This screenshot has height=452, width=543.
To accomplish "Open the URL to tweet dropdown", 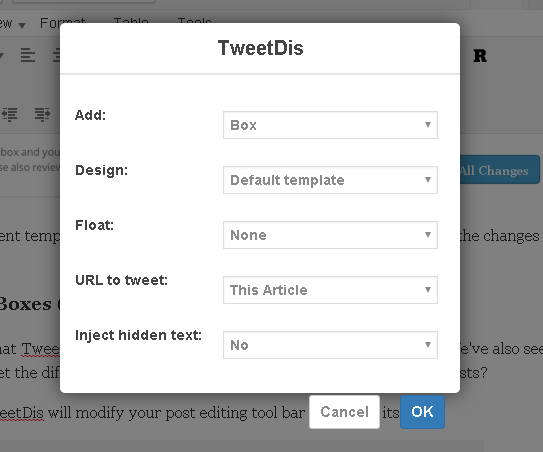I will pyautogui.click(x=330, y=290).
